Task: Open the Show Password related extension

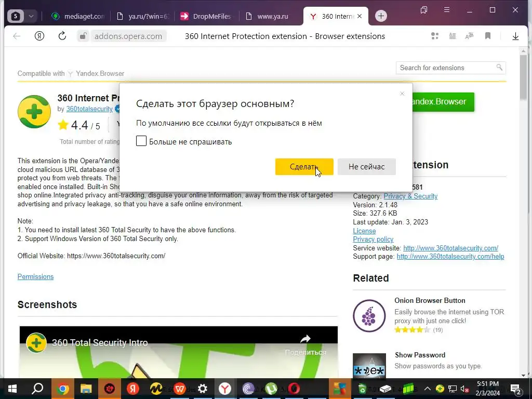Action: [x=420, y=355]
